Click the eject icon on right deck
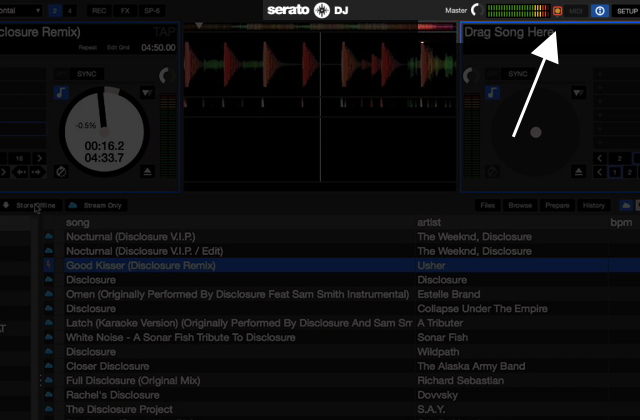This screenshot has height=420, width=640. [578, 172]
